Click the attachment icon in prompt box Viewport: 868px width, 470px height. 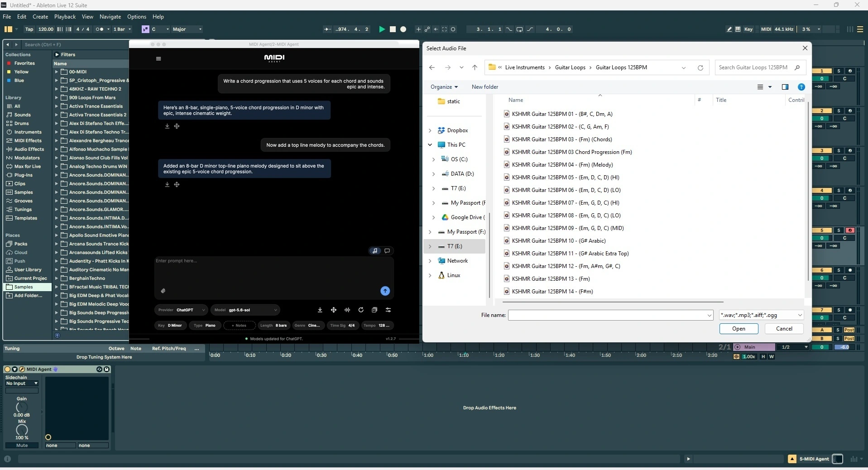(x=163, y=291)
